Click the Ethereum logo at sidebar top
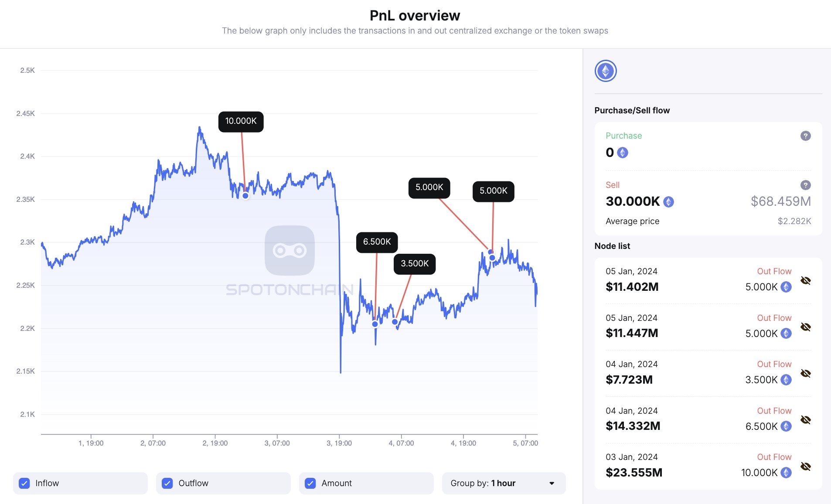 coord(605,71)
